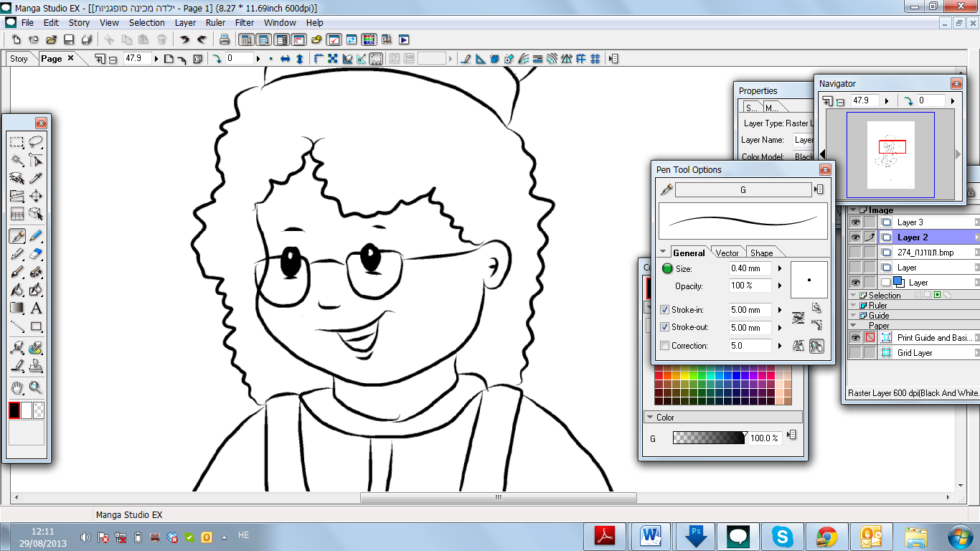Open the Filter menu
Viewport: 980px width, 551px height.
click(245, 23)
